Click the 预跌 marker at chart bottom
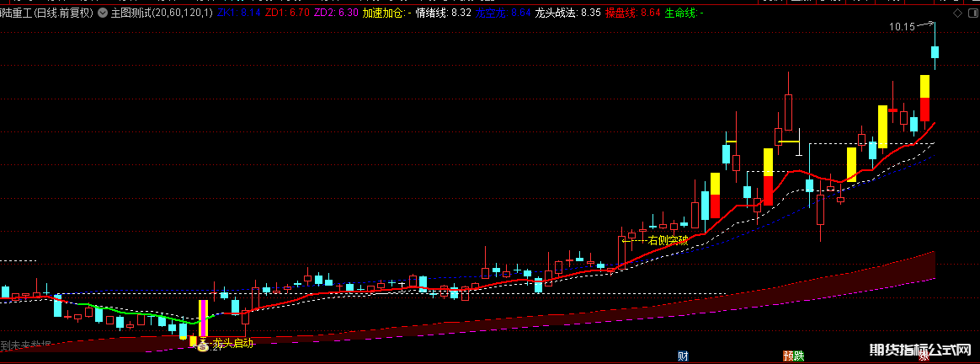The width and height of the screenshot is (980, 364). point(793,356)
